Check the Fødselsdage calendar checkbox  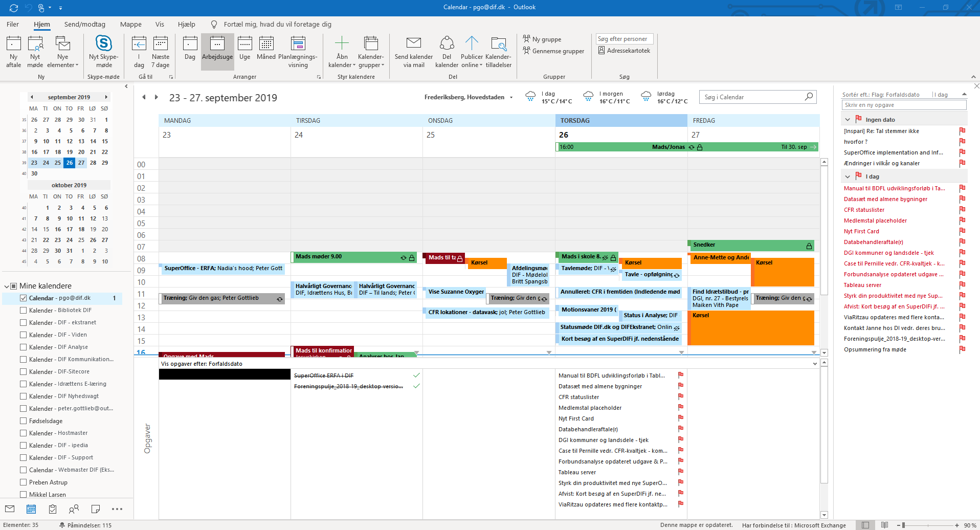coord(23,421)
